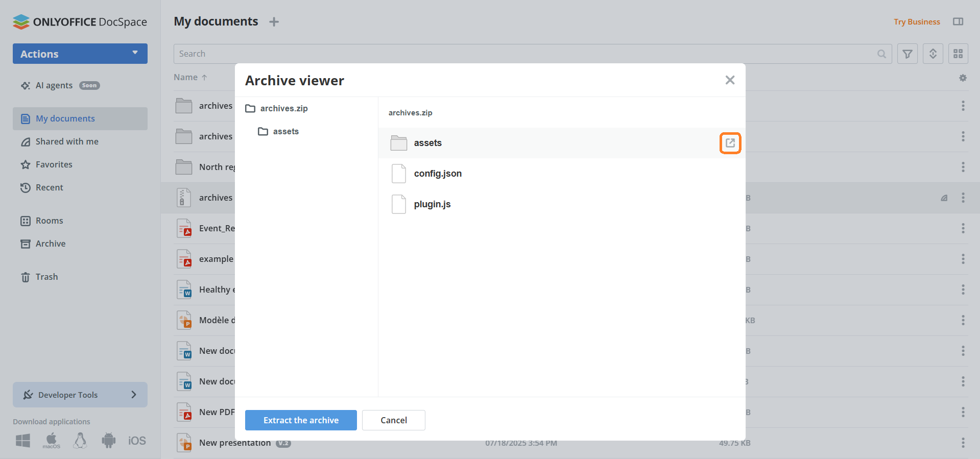Click version badge on New presentation
The height and width of the screenshot is (459, 980).
tap(283, 443)
